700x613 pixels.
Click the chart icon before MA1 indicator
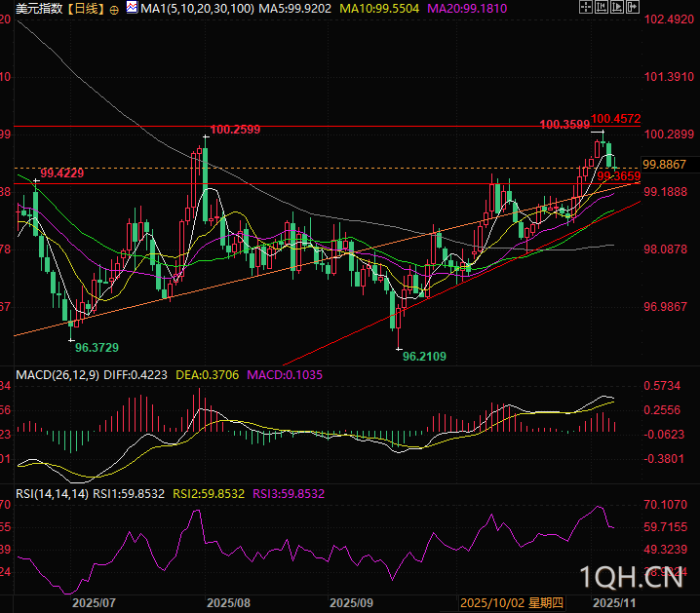coord(132,9)
